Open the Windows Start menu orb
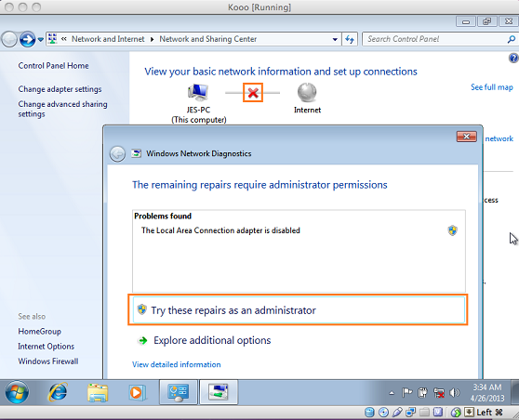Screen dimensions: 519x420 17,392
